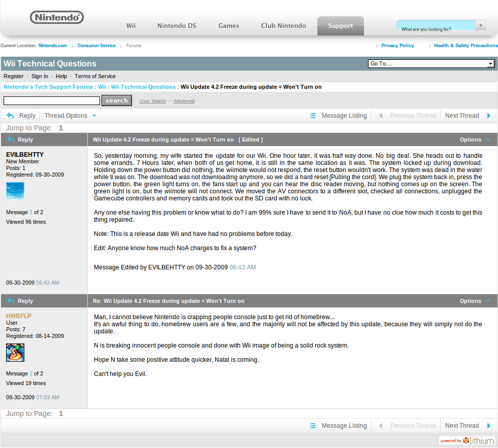Open EVILBEHTTY user profile name
This screenshot has width=498, height=448.
pos(25,155)
